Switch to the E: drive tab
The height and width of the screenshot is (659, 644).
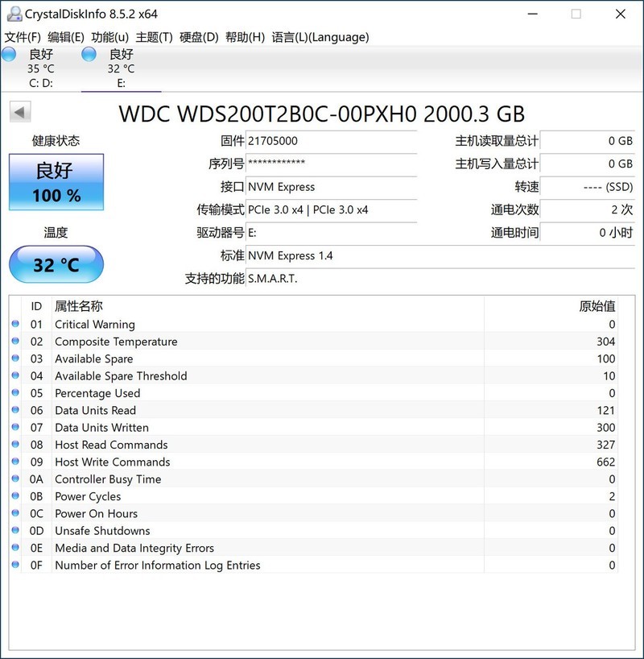(121, 67)
